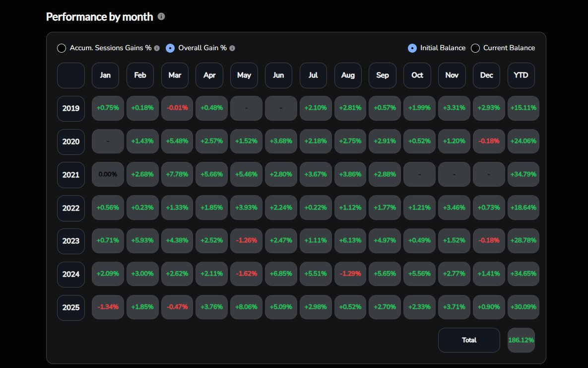Click the 2024 row label

71,275
